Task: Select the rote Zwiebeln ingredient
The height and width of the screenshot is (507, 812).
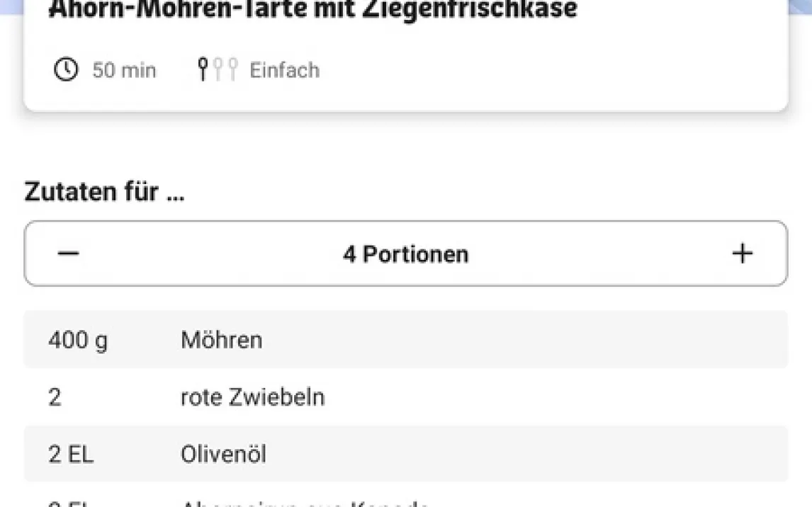Action: tap(252, 397)
